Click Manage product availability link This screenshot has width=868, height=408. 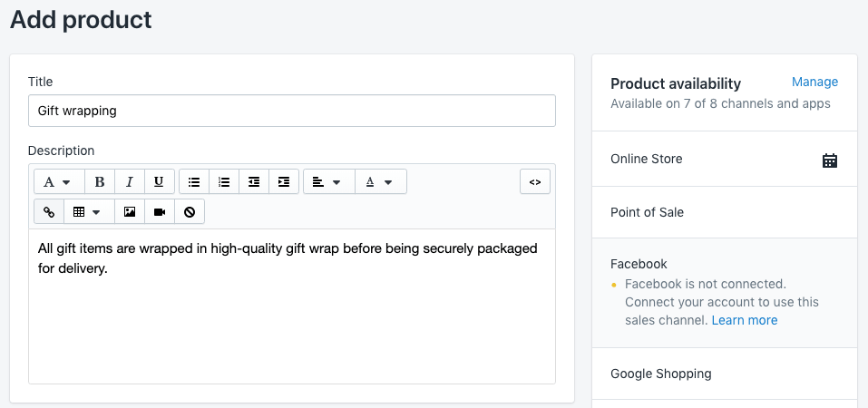point(814,83)
